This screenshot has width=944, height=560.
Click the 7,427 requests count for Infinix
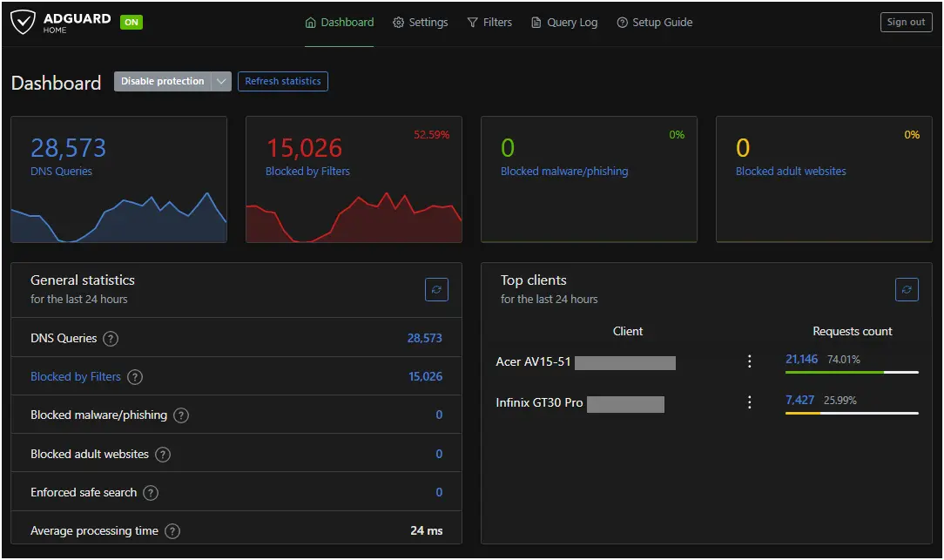click(799, 401)
